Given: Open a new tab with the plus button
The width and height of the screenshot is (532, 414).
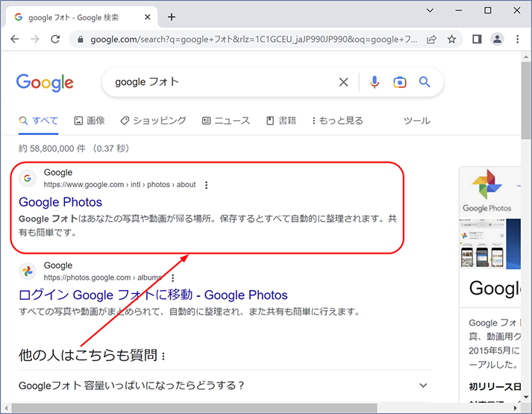Looking at the screenshot, I should pyautogui.click(x=172, y=17).
